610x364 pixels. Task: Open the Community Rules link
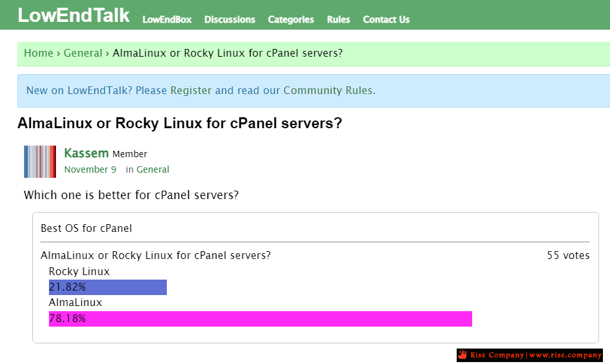coord(328,90)
